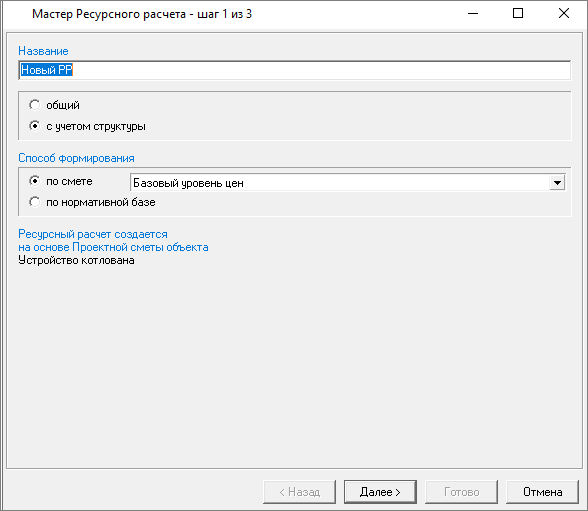This screenshot has height=511, width=588.
Task: Close the wizard window
Action: (x=564, y=13)
